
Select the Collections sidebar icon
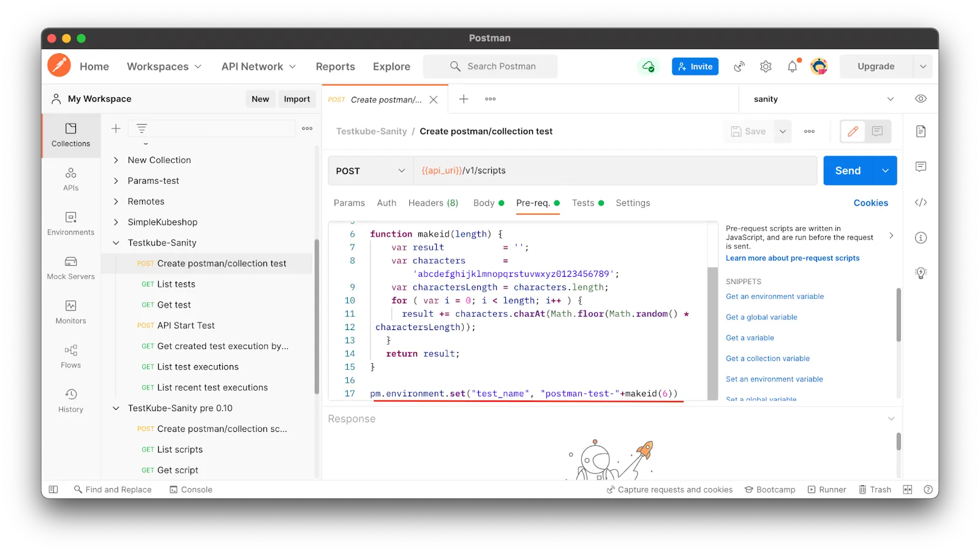click(x=70, y=136)
